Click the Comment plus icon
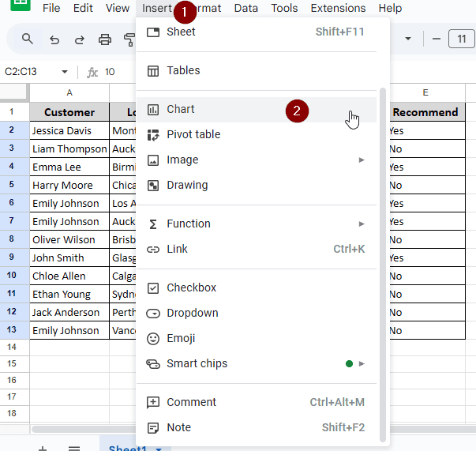Screen dimensions: 476x451 point(153,402)
